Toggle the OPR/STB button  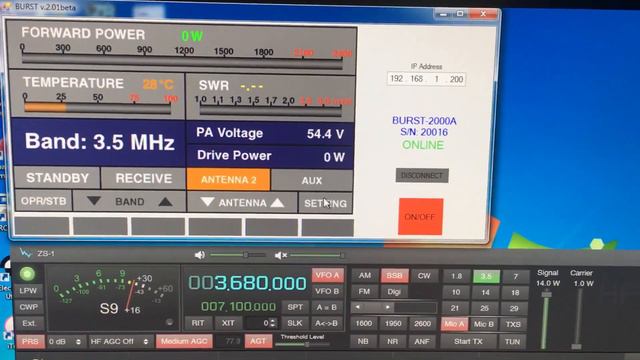pos(43,201)
